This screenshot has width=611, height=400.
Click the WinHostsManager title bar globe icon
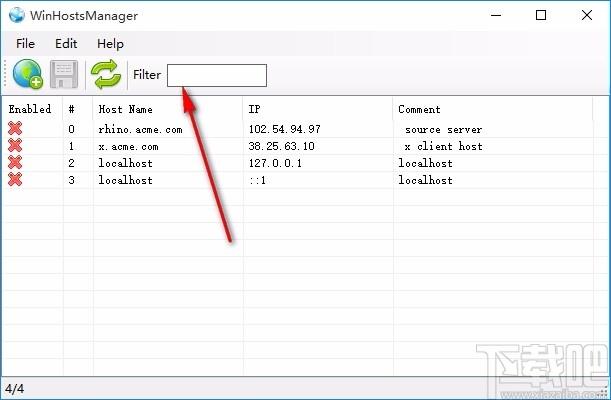(x=17, y=15)
